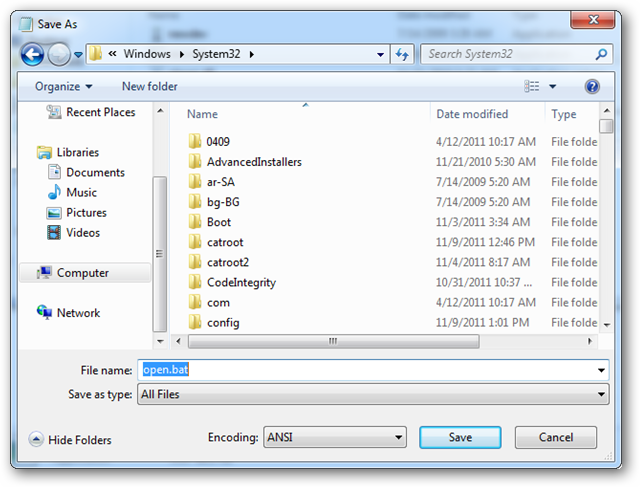Click the System32 breadcrumb segment
Image resolution: width=640 pixels, height=487 pixels.
click(216, 54)
